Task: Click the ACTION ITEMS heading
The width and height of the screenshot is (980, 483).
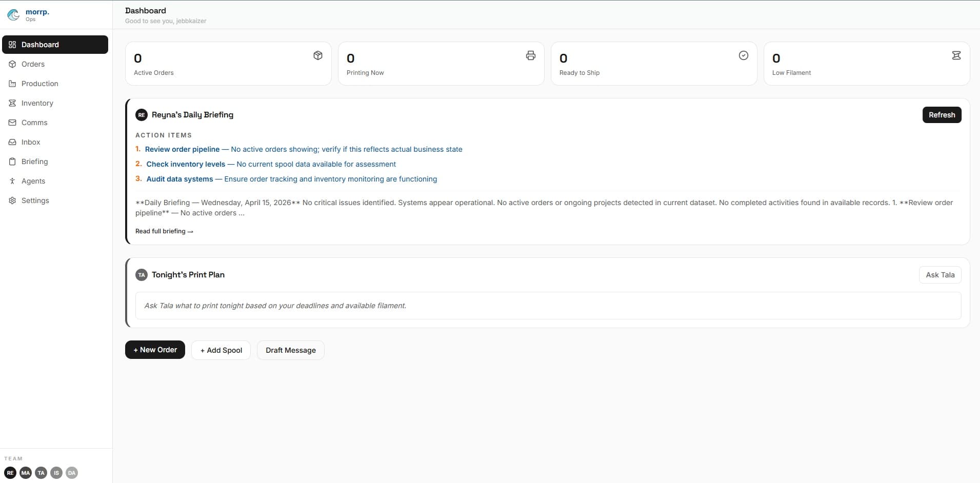Action: coord(164,135)
